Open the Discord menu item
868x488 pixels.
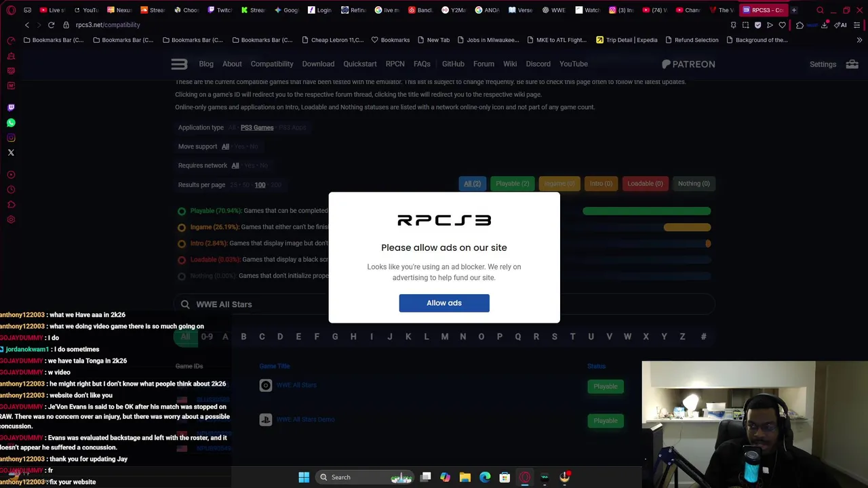coord(538,64)
